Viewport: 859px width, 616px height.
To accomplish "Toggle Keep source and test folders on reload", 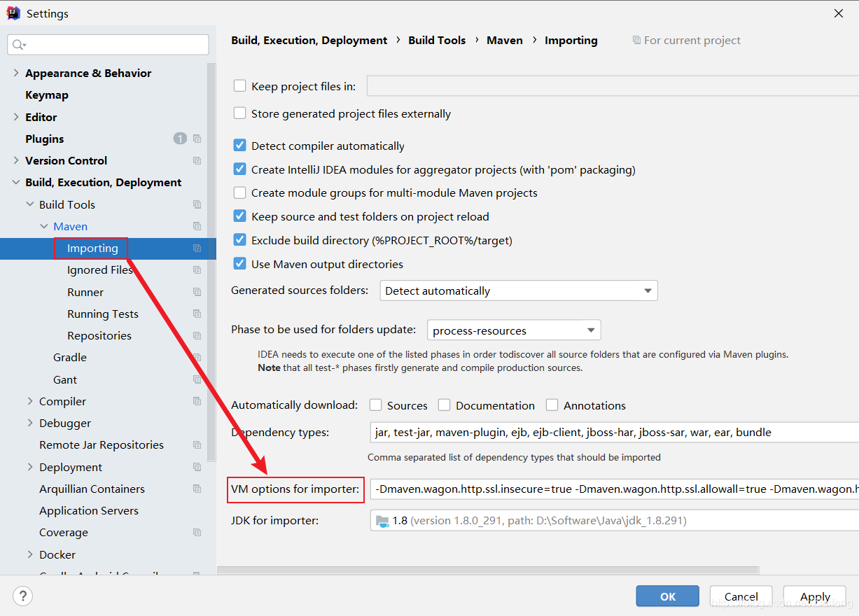I will pyautogui.click(x=240, y=216).
